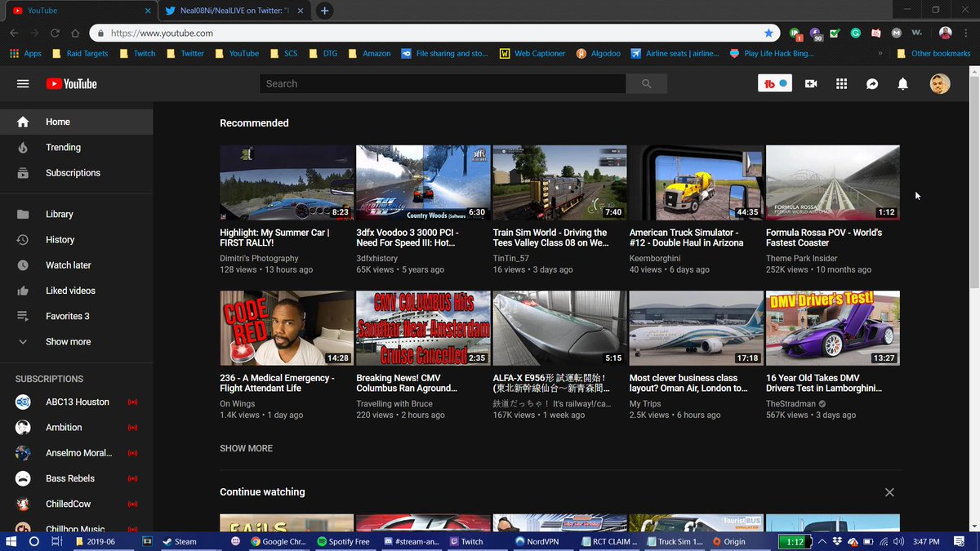Open 3dfx Voodoo Need For Speed thumbnail
This screenshot has width=980, height=551.
[423, 183]
